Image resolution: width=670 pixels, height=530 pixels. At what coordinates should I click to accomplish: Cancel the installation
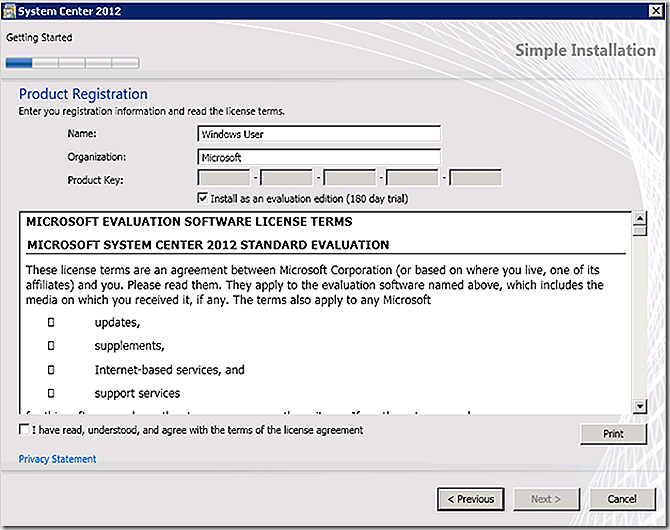[622, 499]
